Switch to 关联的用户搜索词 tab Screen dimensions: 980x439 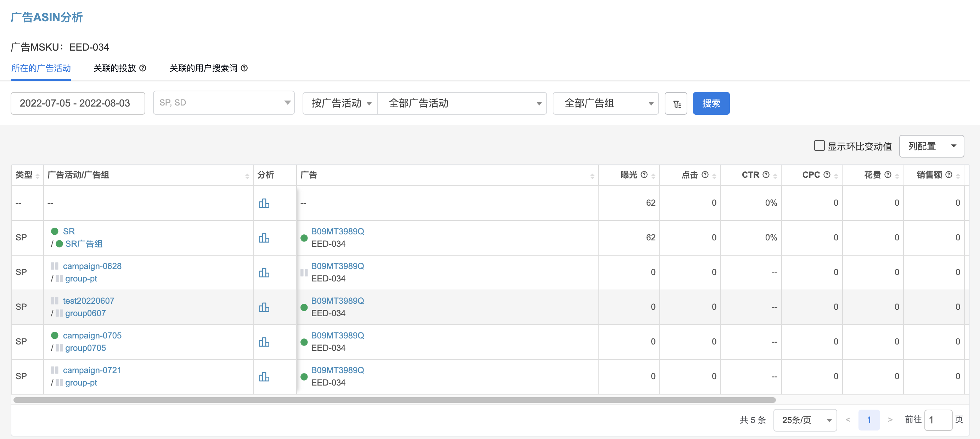[x=203, y=68]
